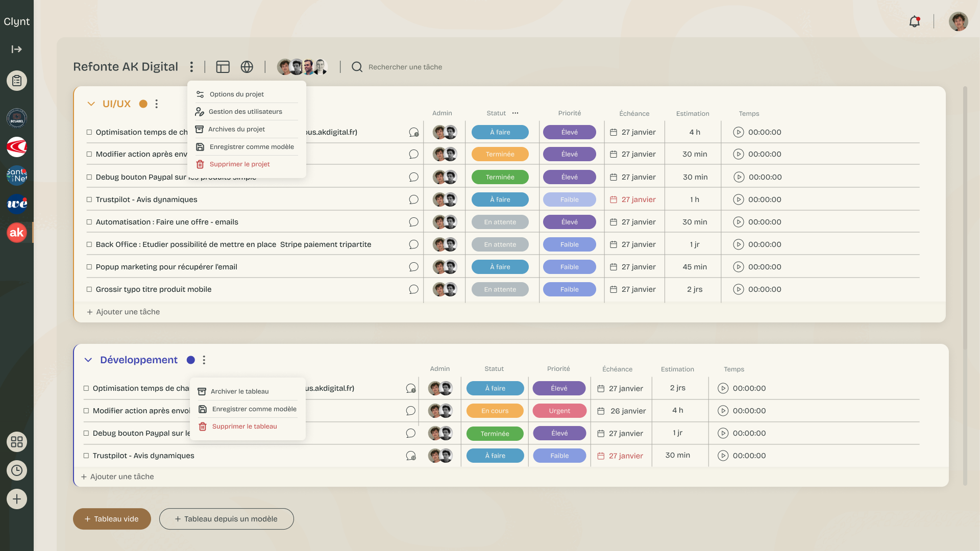Open the Santé Net workspace icon
The height and width of the screenshot is (551, 980).
pos(17,176)
